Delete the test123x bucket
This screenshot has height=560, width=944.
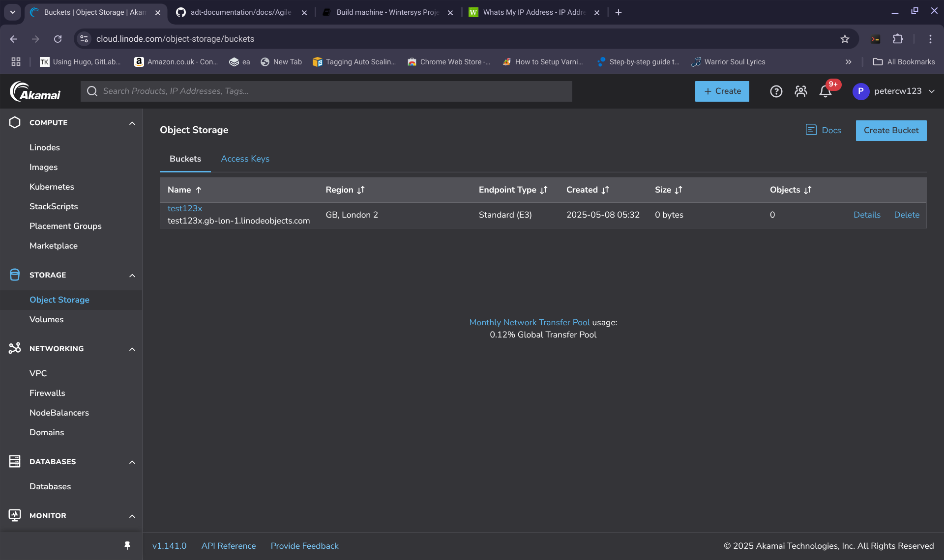pyautogui.click(x=906, y=215)
